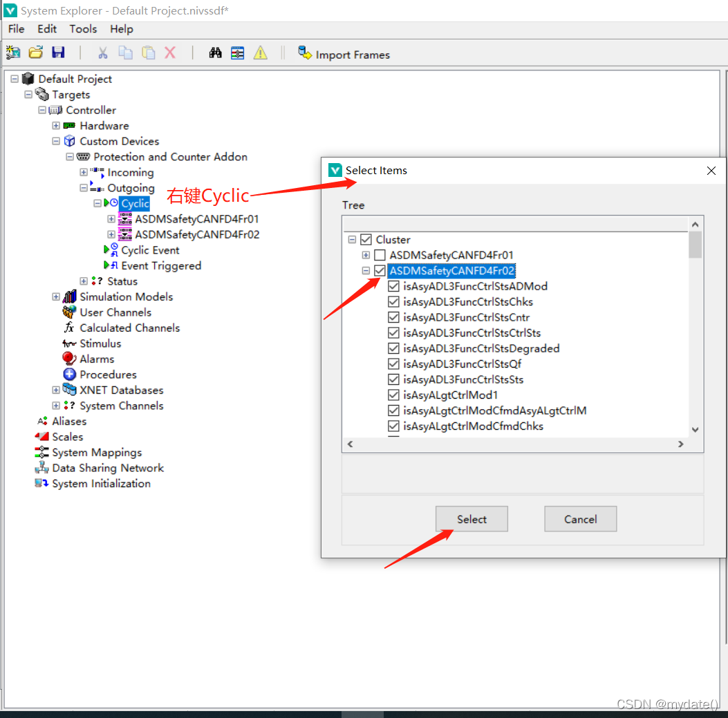Image resolution: width=728 pixels, height=718 pixels.
Task: Click the System Initialization icon
Action: point(41,483)
